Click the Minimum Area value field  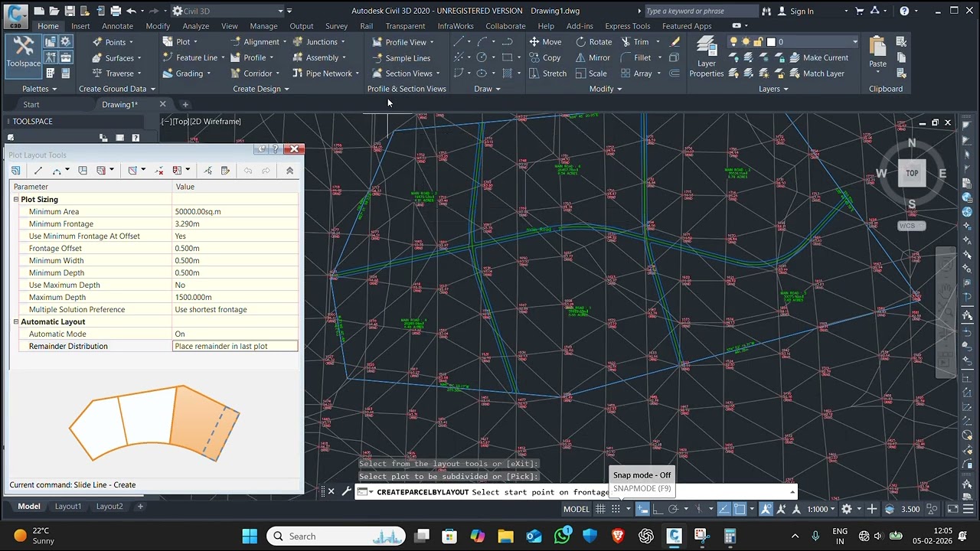(x=235, y=212)
